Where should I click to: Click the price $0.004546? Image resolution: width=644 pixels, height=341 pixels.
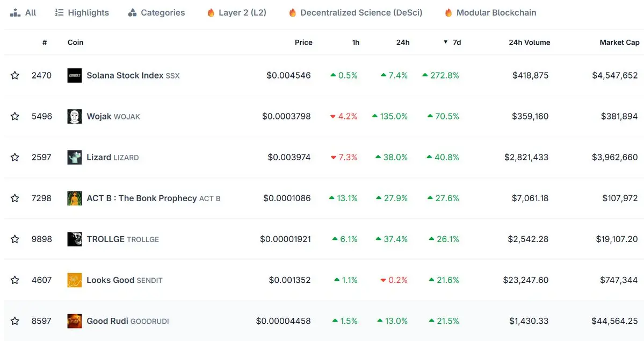tap(288, 75)
